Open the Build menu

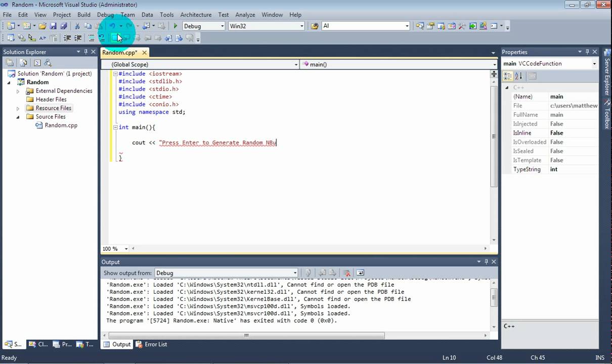[83, 15]
